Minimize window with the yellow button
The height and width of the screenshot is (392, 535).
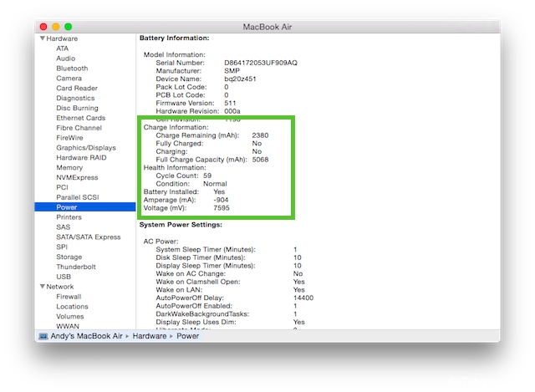click(x=56, y=27)
